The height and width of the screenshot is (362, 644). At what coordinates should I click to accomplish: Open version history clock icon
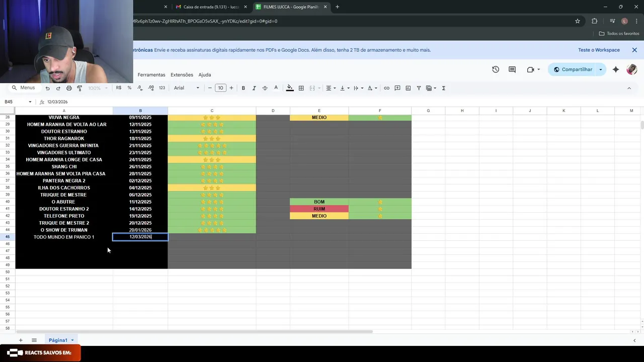496,69
